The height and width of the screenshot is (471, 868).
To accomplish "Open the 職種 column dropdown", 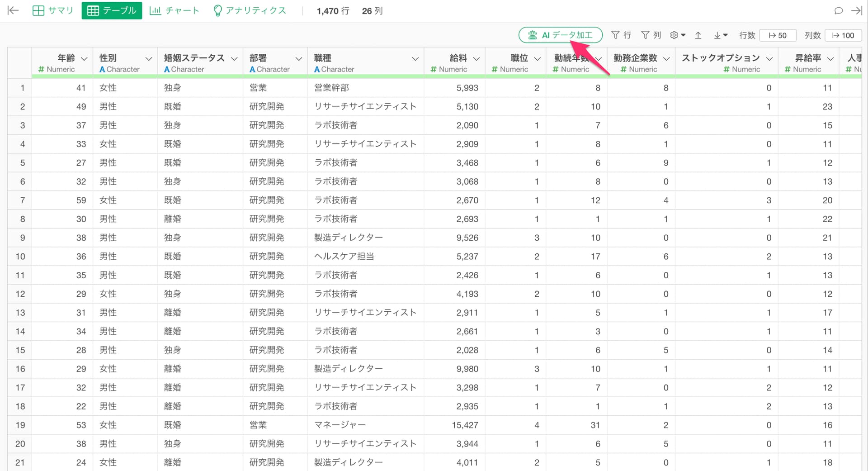I will click(x=415, y=59).
